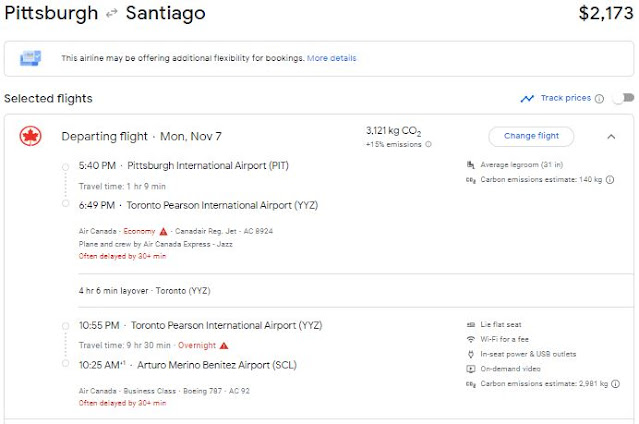The image size is (639, 424).
Task: Click the Track prices info icon
Action: coord(599,98)
